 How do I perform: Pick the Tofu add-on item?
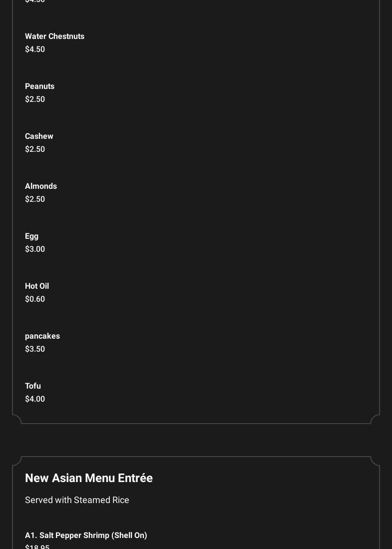[x=33, y=386]
